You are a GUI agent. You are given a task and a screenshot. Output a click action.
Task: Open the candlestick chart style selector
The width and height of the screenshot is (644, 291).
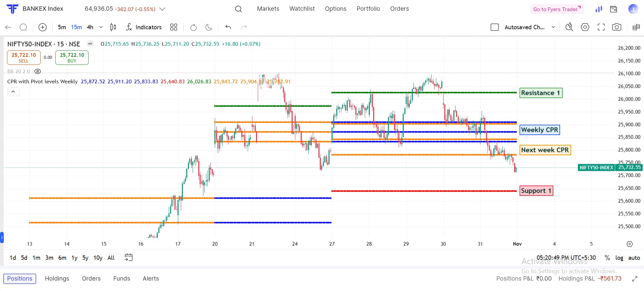(113, 27)
